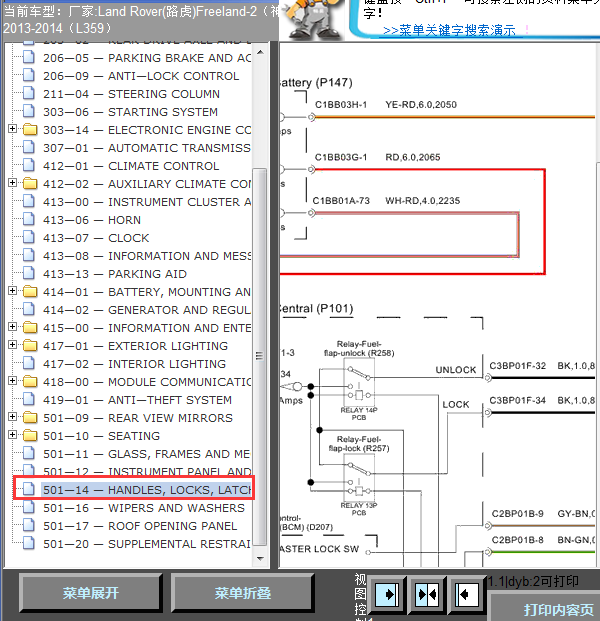The image size is (600, 621).
Task: Click the 413-06 Horn document icon
Action: tap(29, 219)
